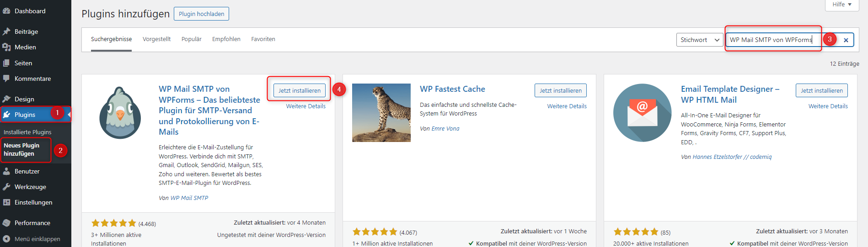Switch to the Populär tab
This screenshot has height=247, width=868.
(191, 39)
